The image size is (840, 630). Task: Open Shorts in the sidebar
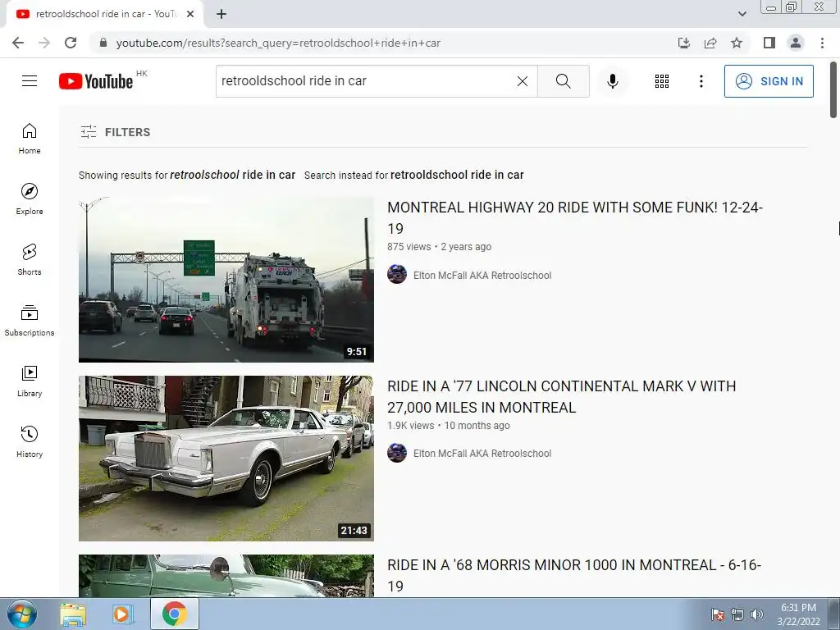30,259
